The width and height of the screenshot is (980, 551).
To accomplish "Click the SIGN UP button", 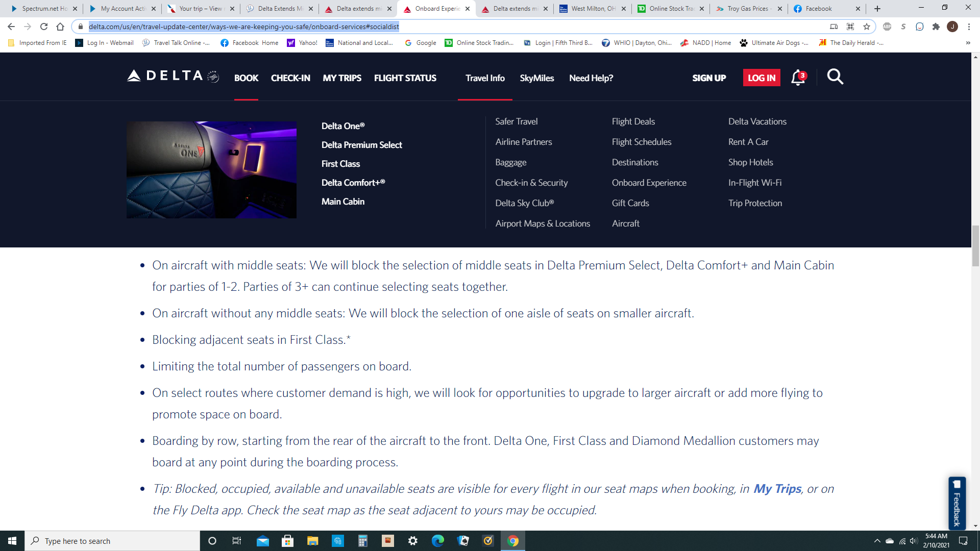I will pos(709,78).
